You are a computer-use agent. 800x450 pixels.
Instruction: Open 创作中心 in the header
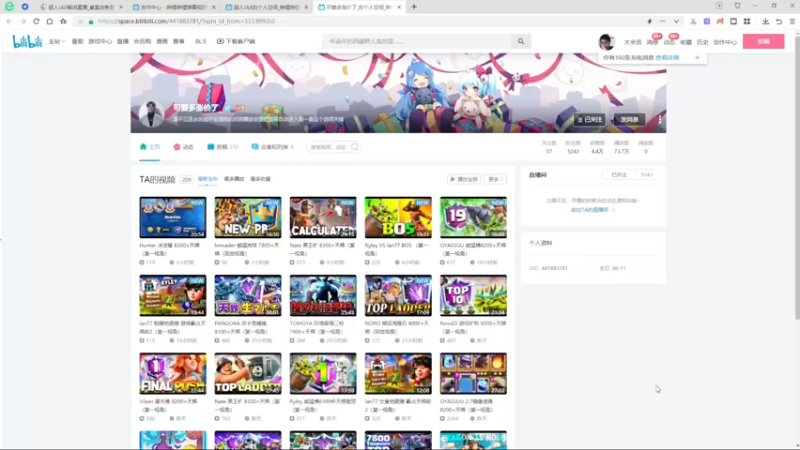coord(725,42)
